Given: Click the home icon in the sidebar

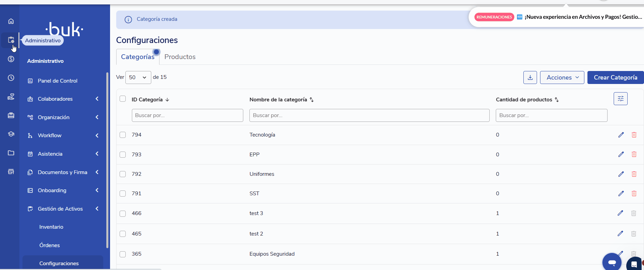Looking at the screenshot, I should (x=11, y=21).
